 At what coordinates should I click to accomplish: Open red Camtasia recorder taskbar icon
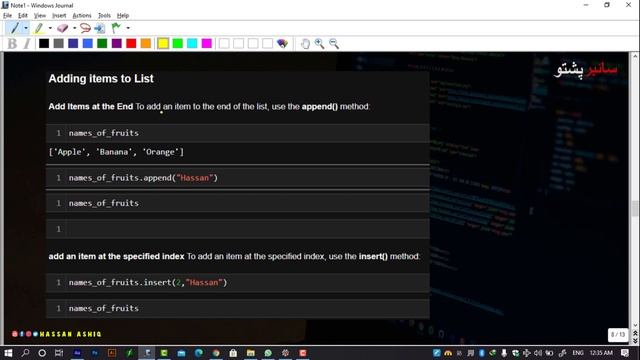303,353
